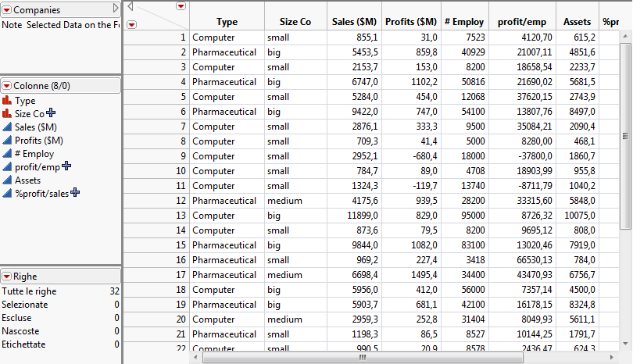Select the Size Co column header
Image resolution: width=633 pixels, height=364 pixels.
coord(295,22)
